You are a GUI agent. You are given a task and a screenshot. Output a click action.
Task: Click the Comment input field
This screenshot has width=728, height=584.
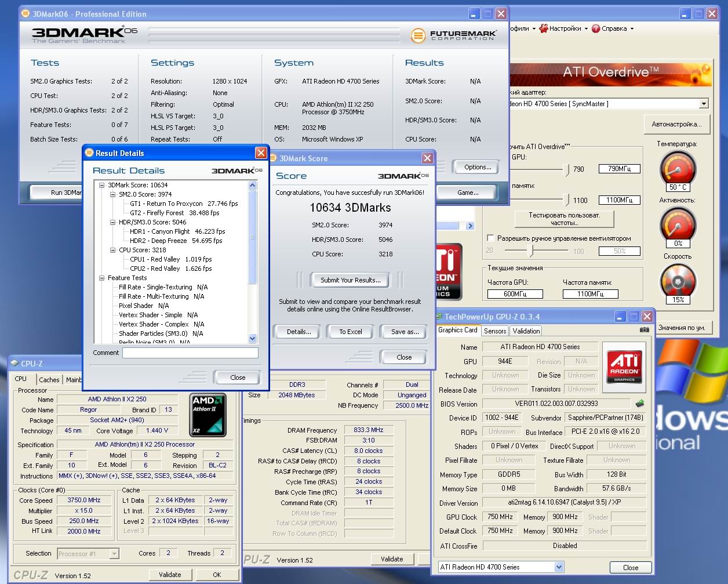190,353
